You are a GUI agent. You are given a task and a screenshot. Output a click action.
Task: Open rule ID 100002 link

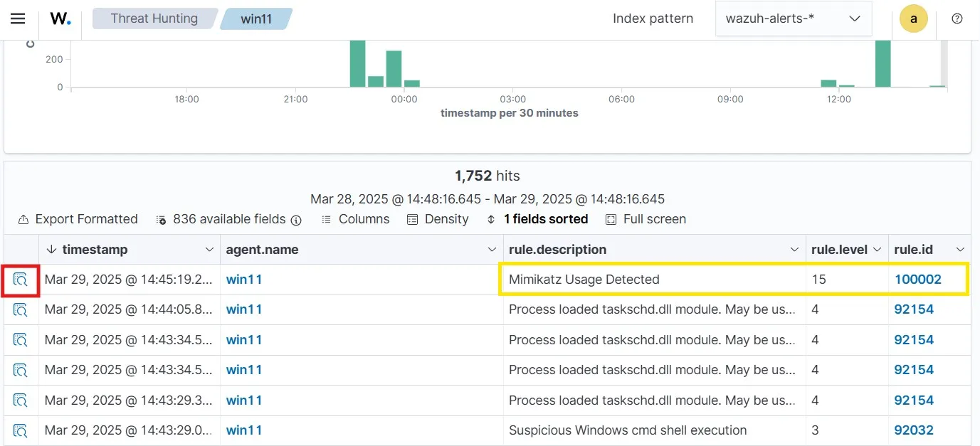pyautogui.click(x=918, y=280)
